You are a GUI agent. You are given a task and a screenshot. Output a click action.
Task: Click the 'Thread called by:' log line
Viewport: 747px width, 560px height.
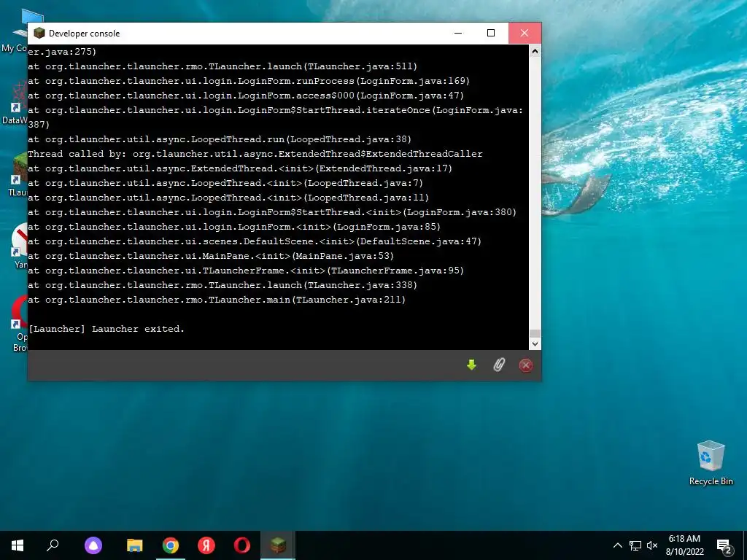(255, 154)
